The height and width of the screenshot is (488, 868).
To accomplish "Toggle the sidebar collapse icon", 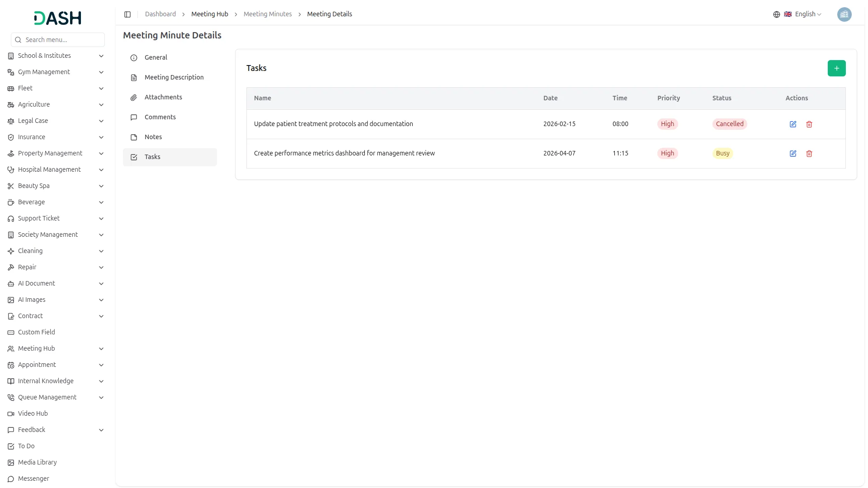I will (x=127, y=14).
